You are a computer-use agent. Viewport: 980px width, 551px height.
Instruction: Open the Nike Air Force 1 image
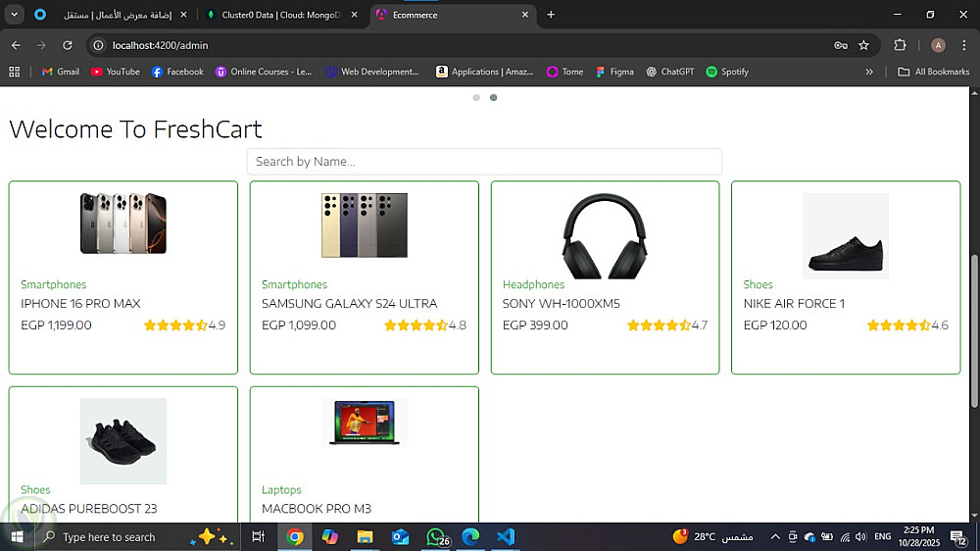[846, 235]
